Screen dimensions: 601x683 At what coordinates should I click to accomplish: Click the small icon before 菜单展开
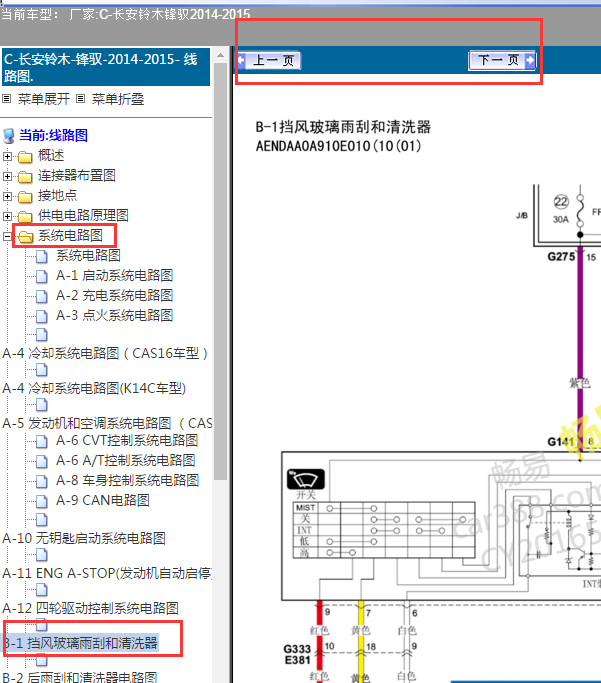[7, 99]
